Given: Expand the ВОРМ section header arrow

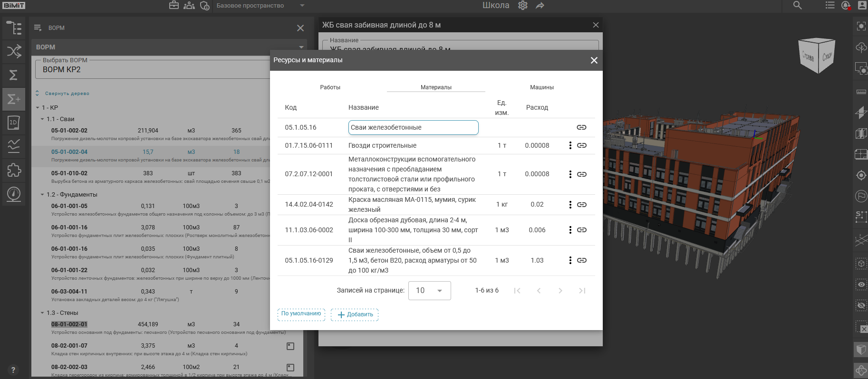Looking at the screenshot, I should (x=301, y=47).
